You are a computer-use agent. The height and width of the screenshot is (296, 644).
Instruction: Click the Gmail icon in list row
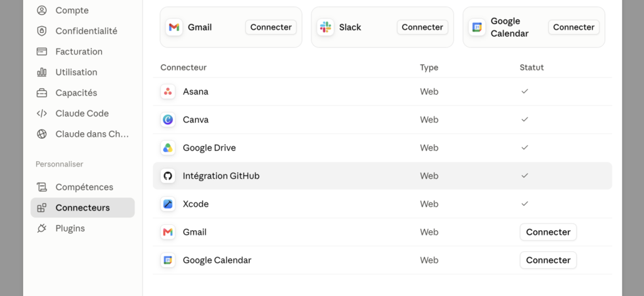(x=168, y=232)
